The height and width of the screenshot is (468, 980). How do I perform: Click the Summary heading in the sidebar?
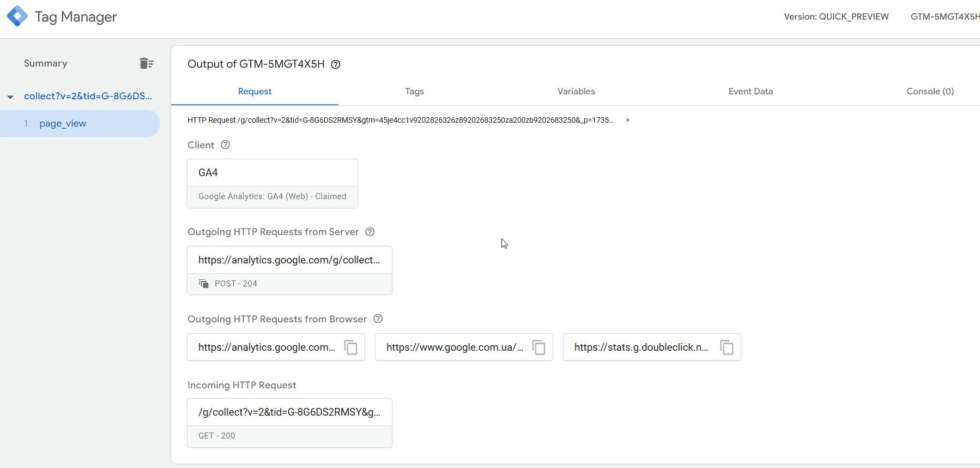click(46, 63)
